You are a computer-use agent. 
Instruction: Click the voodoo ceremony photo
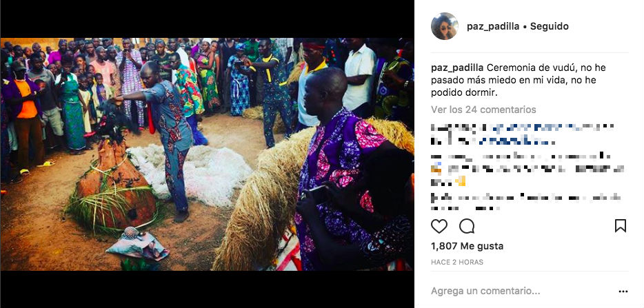tap(207, 154)
